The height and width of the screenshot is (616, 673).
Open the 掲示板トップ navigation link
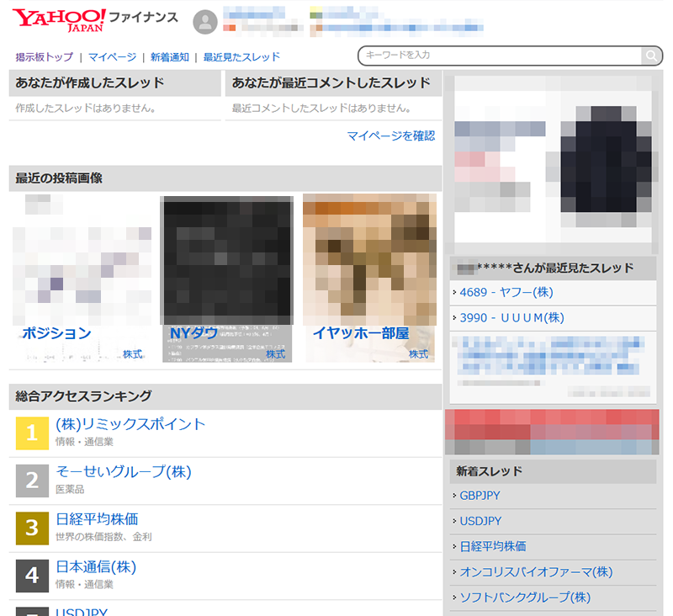[x=45, y=57]
